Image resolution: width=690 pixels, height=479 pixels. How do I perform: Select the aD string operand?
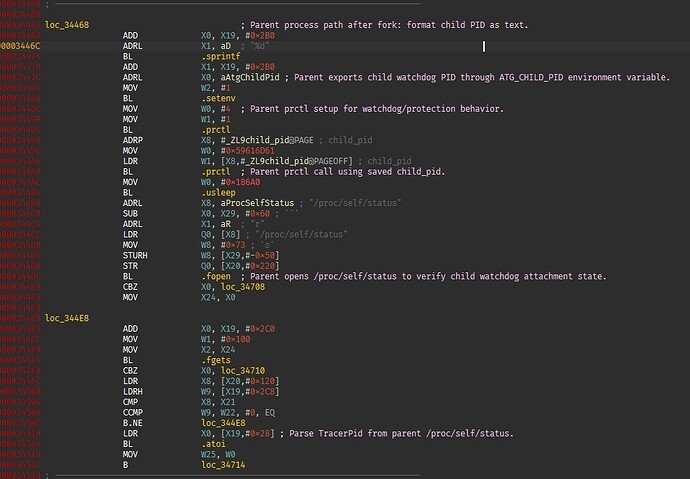tap(226, 46)
